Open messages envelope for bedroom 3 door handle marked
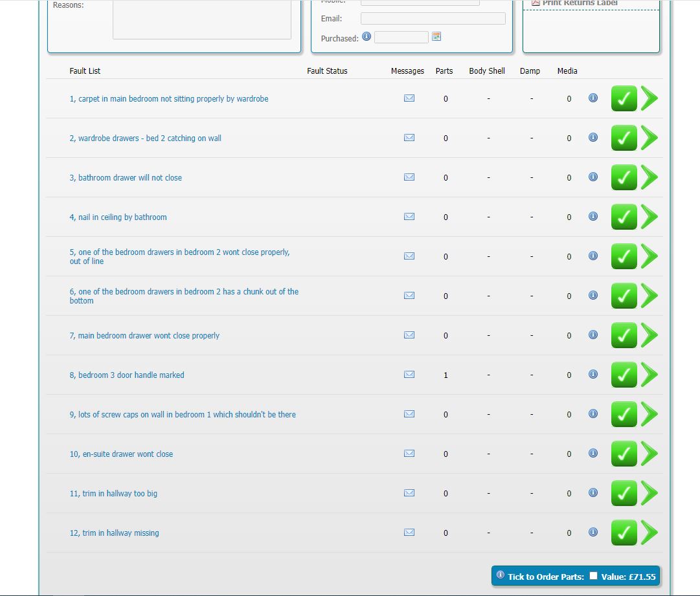 click(x=409, y=374)
